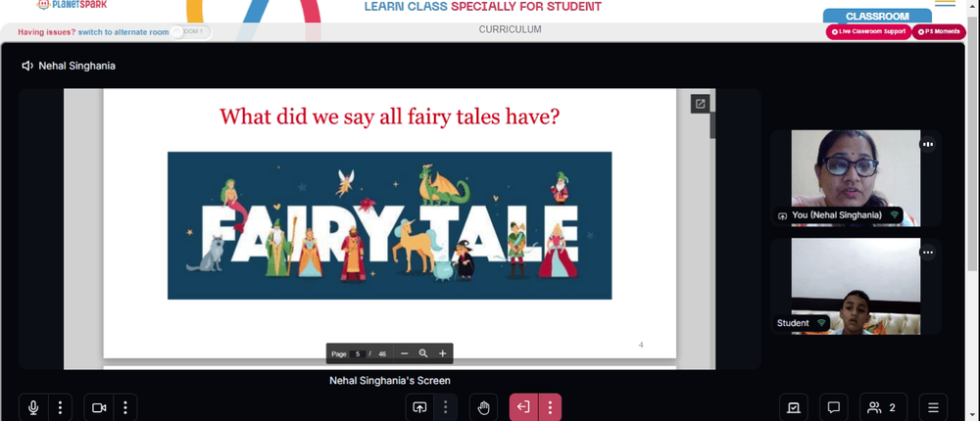Mute the microphone

(33, 407)
